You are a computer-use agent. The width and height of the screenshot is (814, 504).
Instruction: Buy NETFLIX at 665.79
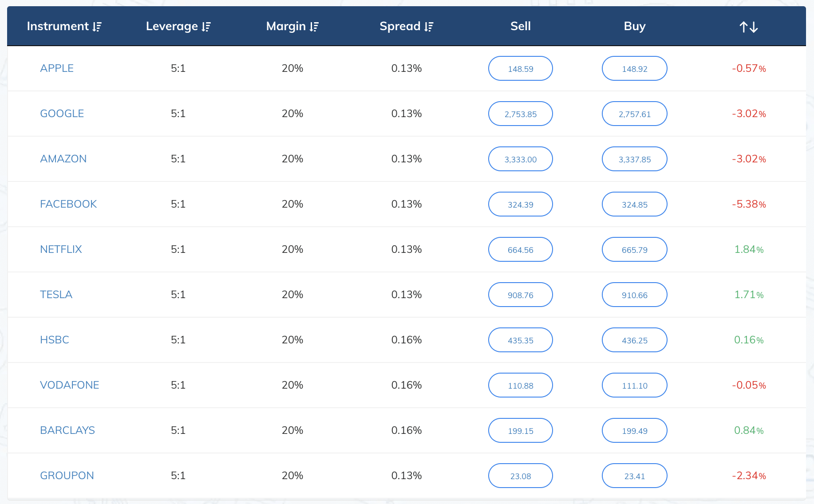click(x=635, y=249)
